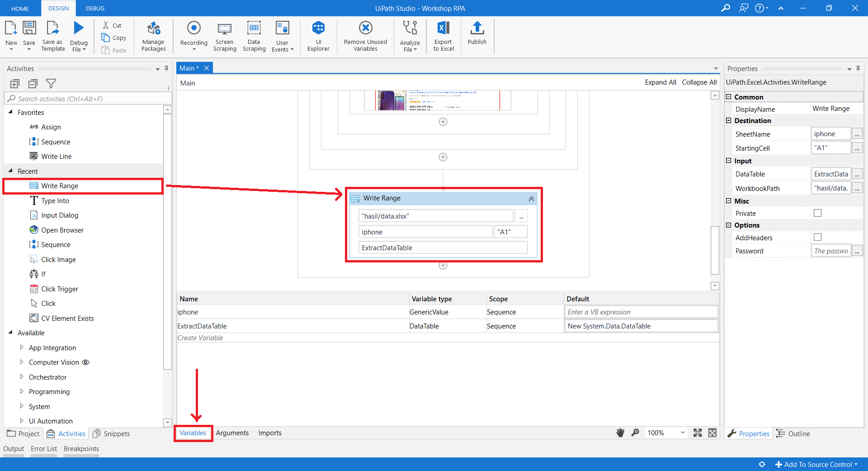
Task: Open the DEBUG ribbon tab
Action: coord(95,8)
